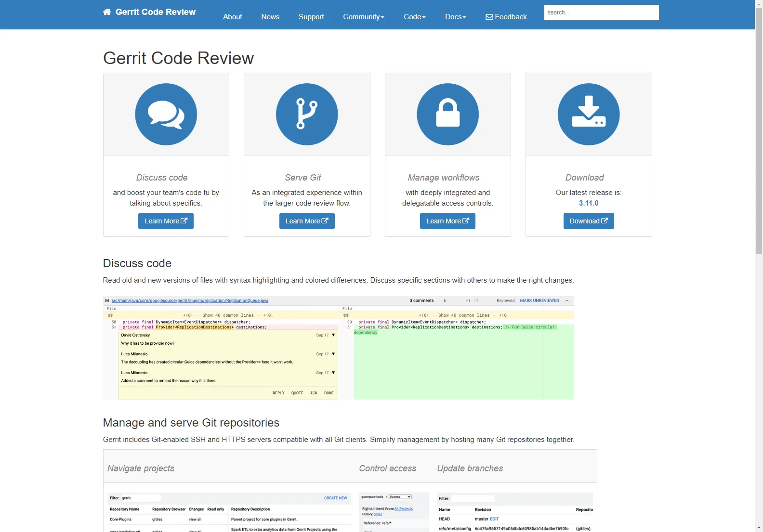Click the Control access label
The image size is (763, 532).
tap(388, 468)
